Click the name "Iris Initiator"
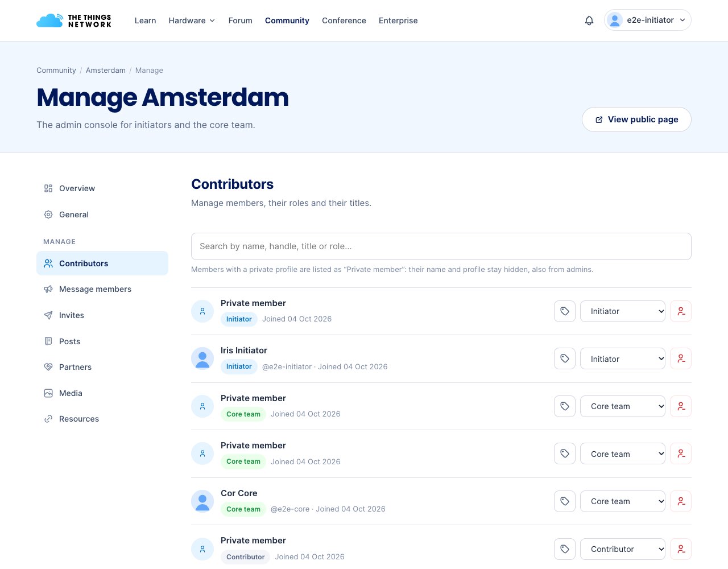This screenshot has width=728, height=569. pos(244,351)
